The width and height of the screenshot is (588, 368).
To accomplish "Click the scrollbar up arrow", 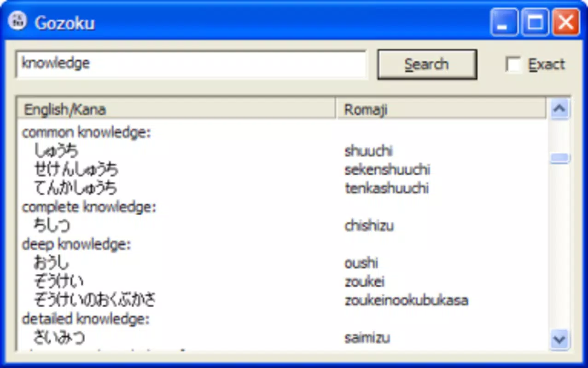I will coord(559,109).
